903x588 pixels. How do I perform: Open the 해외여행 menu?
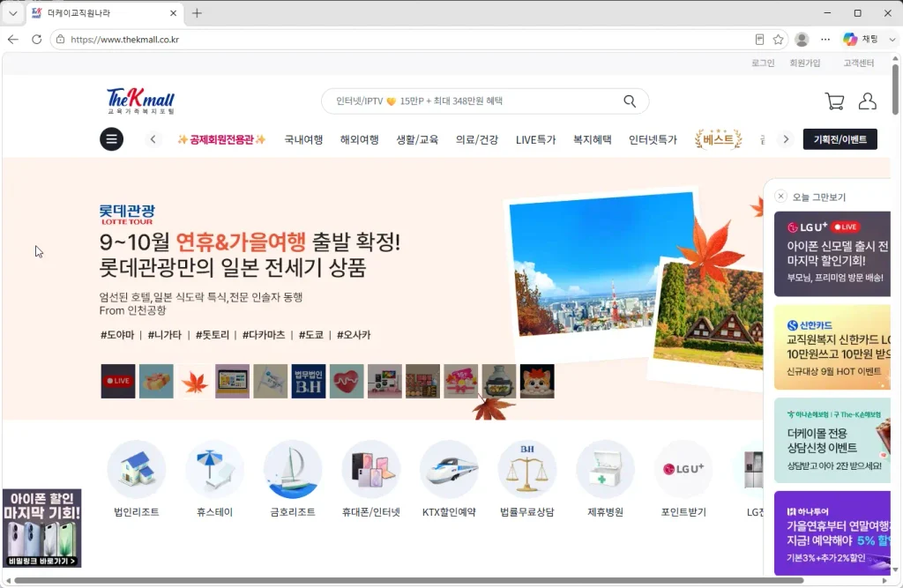(x=360, y=139)
